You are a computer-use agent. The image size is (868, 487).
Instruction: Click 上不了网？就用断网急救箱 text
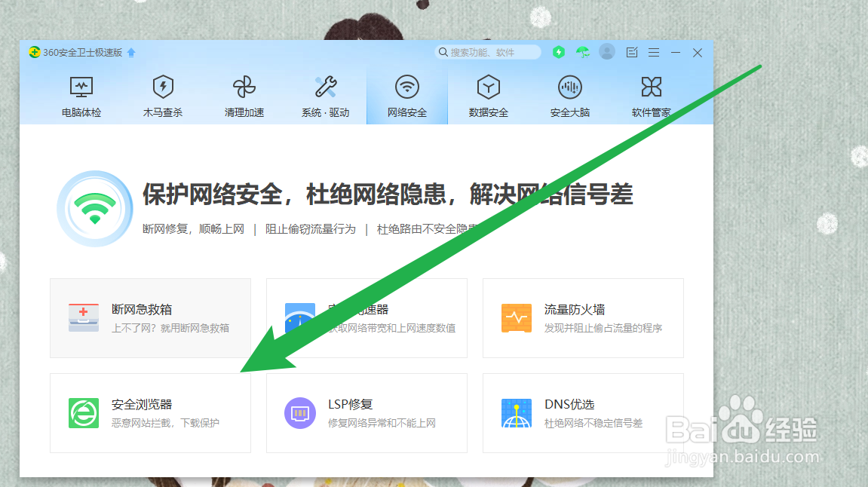click(170, 328)
